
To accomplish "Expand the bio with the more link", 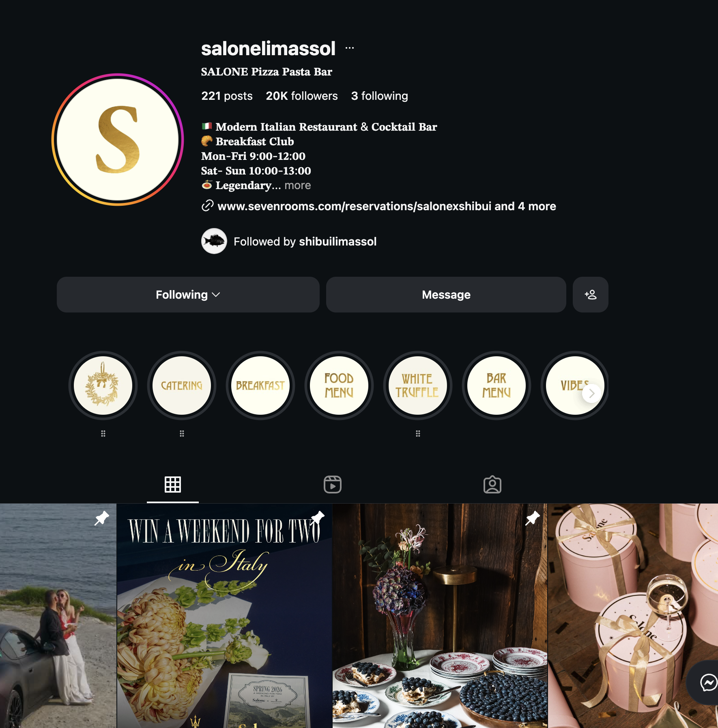I will (298, 185).
